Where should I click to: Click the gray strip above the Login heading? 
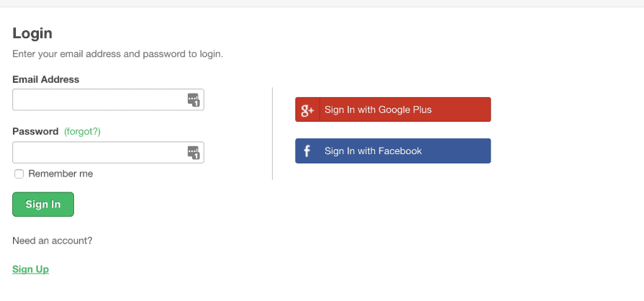[322, 4]
